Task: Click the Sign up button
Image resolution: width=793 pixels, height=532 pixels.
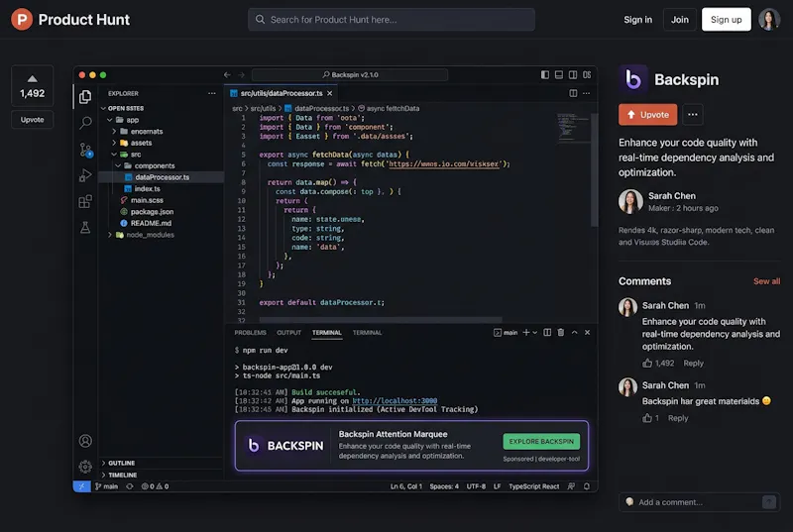Action: point(726,20)
